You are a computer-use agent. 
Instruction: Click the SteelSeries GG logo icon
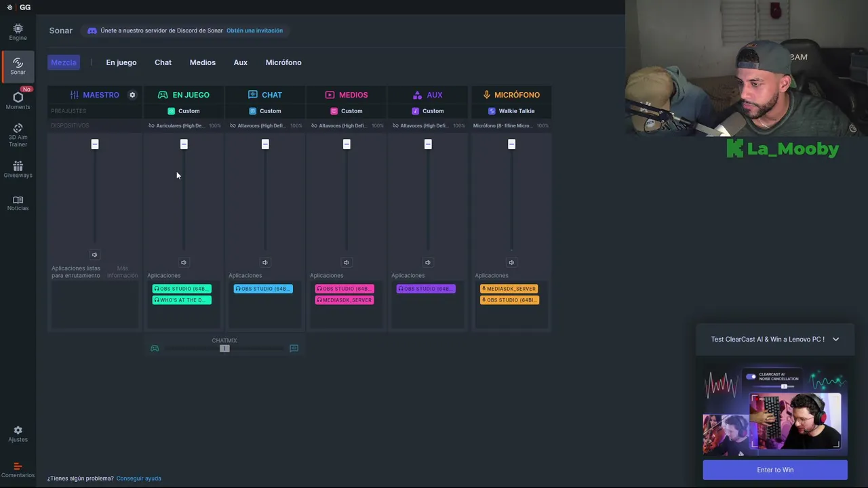click(9, 7)
